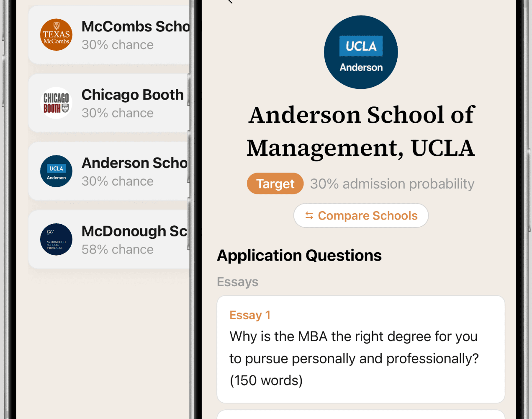Click the Anderson School of Management title
This screenshot has width=532, height=419.
tap(361, 131)
